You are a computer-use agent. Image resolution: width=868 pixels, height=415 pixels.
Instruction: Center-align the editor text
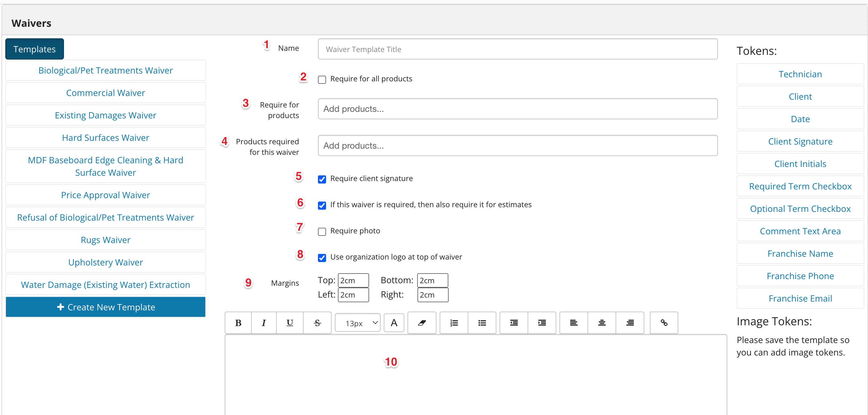[602, 323]
